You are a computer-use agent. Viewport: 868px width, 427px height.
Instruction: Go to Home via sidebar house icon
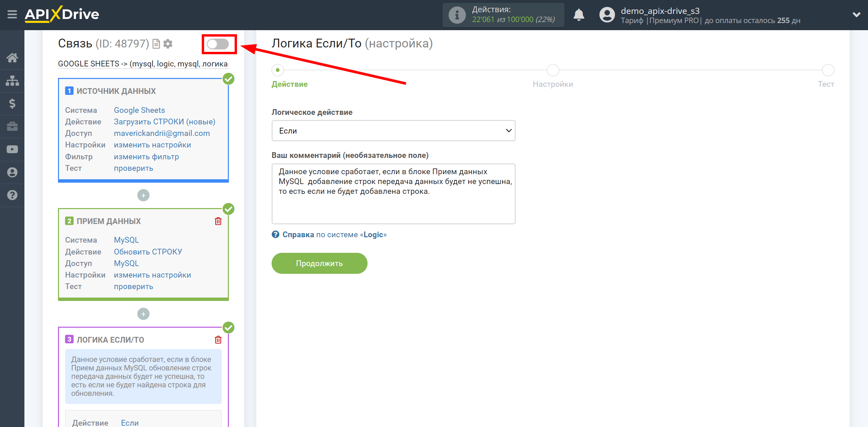(x=12, y=58)
